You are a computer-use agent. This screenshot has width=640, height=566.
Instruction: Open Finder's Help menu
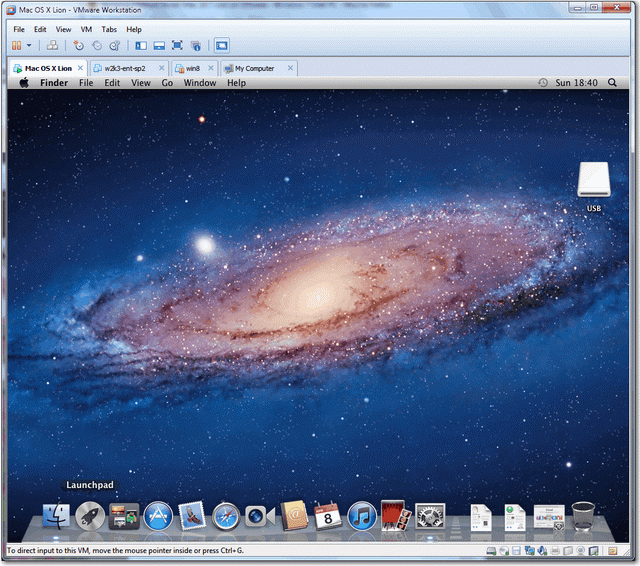tap(236, 83)
